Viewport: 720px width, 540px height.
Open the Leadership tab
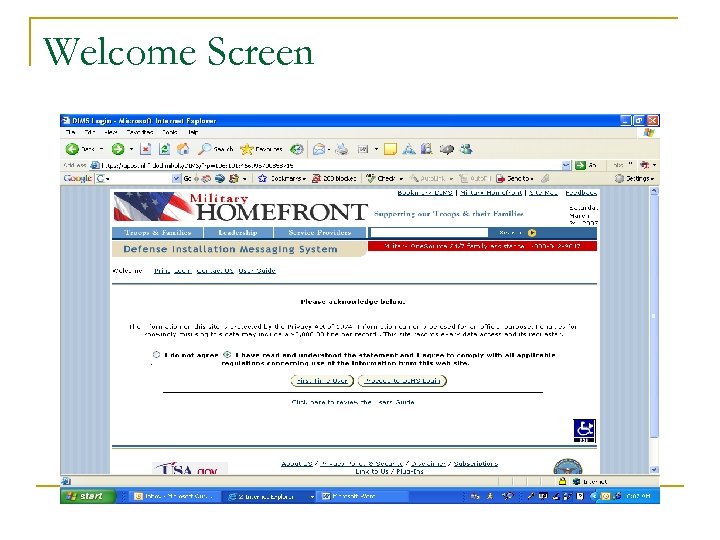coord(238,233)
